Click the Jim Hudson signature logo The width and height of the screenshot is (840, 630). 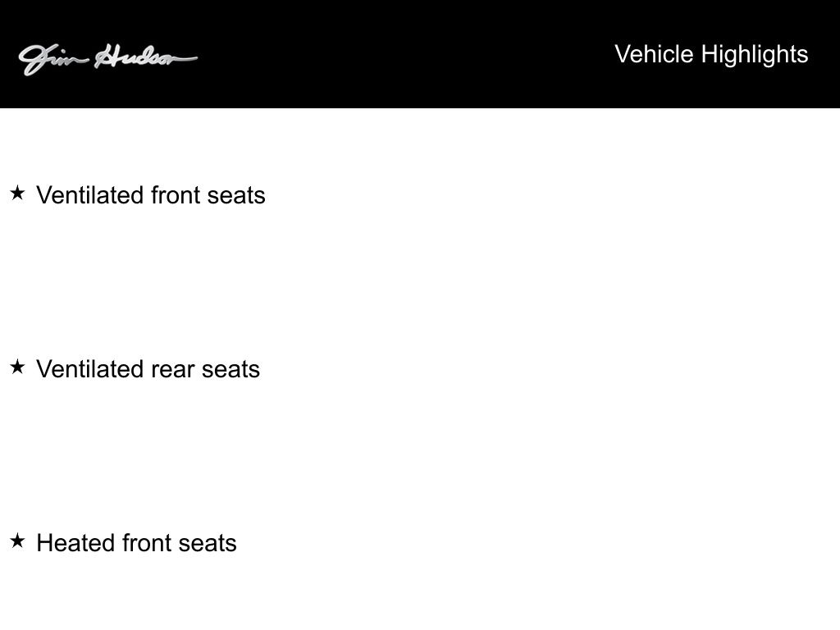[x=107, y=58]
